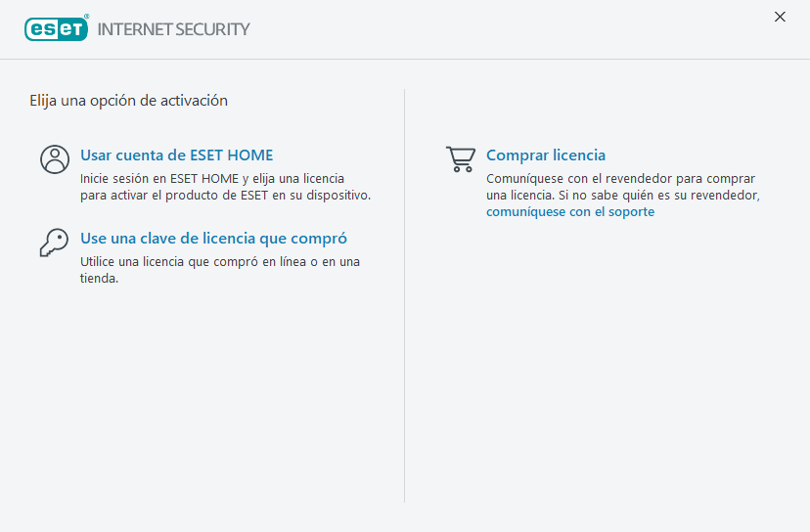810x532 pixels.
Task: Click the horizontal separator below the header
Action: (x=405, y=60)
